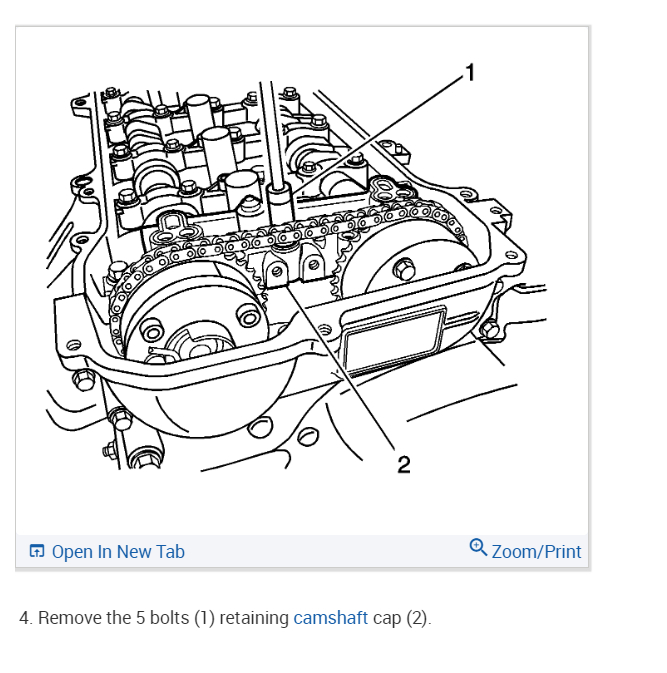The image size is (667, 673).
Task: Click the "(1)" reference in the instruction
Action: 204,618
